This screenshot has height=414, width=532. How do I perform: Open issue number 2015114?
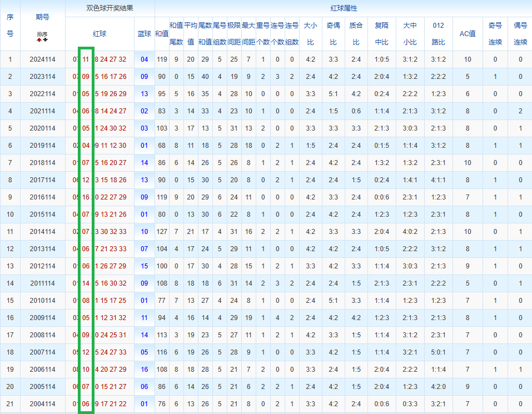42,215
